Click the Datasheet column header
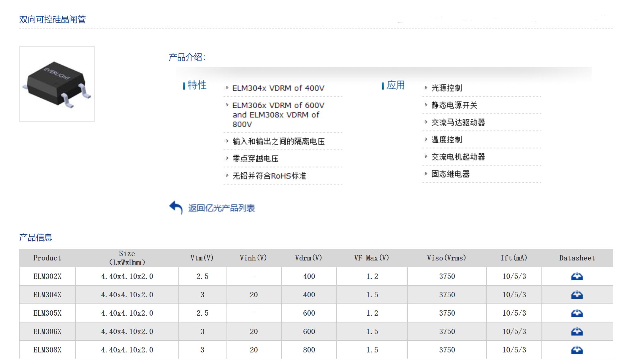The image size is (621, 364). click(x=577, y=258)
